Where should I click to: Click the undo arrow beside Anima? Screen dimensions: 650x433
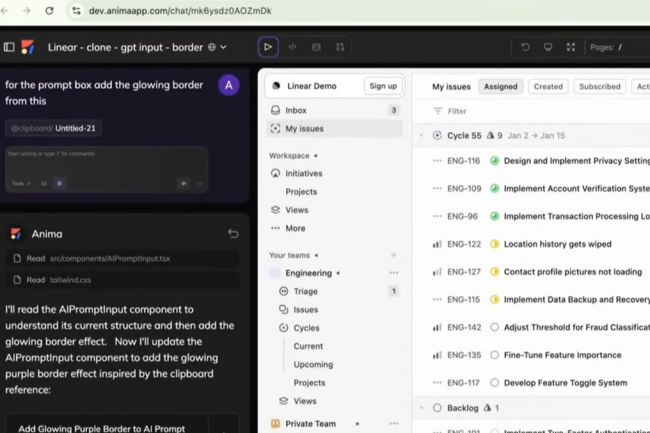(x=233, y=234)
